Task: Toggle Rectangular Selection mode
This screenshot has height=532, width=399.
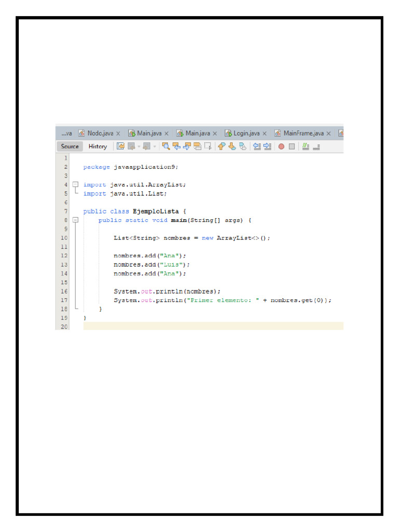Action: (x=208, y=147)
